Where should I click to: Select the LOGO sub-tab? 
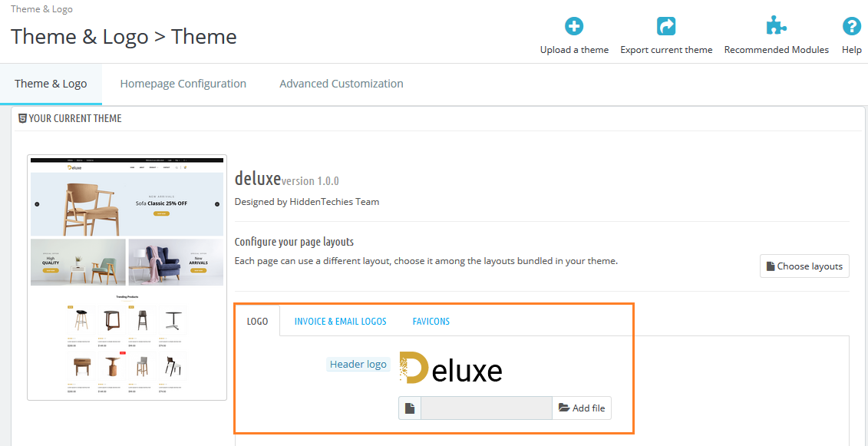tap(257, 321)
